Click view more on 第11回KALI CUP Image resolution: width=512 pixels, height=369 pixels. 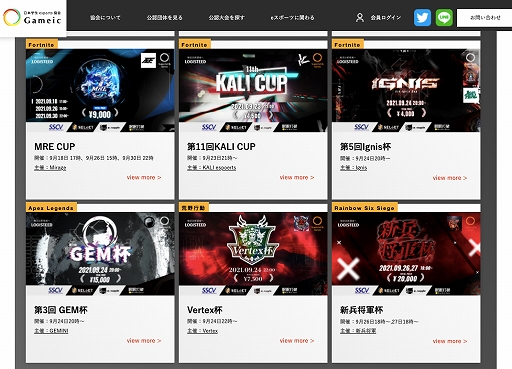297,177
